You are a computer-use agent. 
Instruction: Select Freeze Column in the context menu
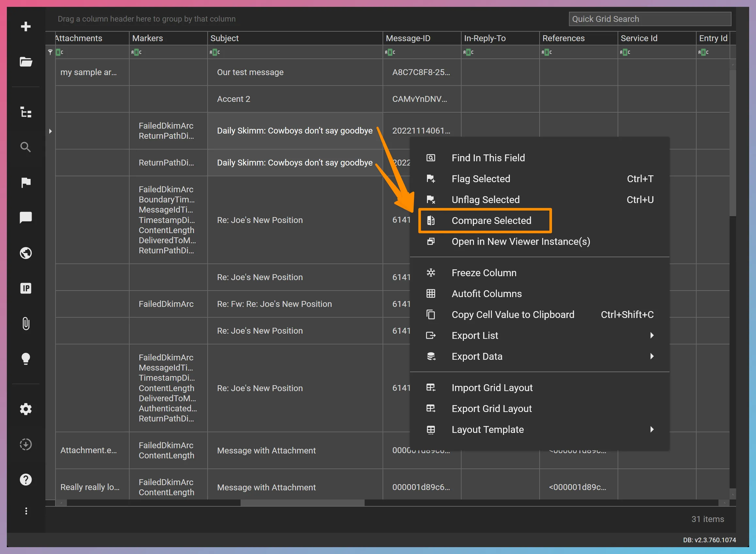point(484,273)
